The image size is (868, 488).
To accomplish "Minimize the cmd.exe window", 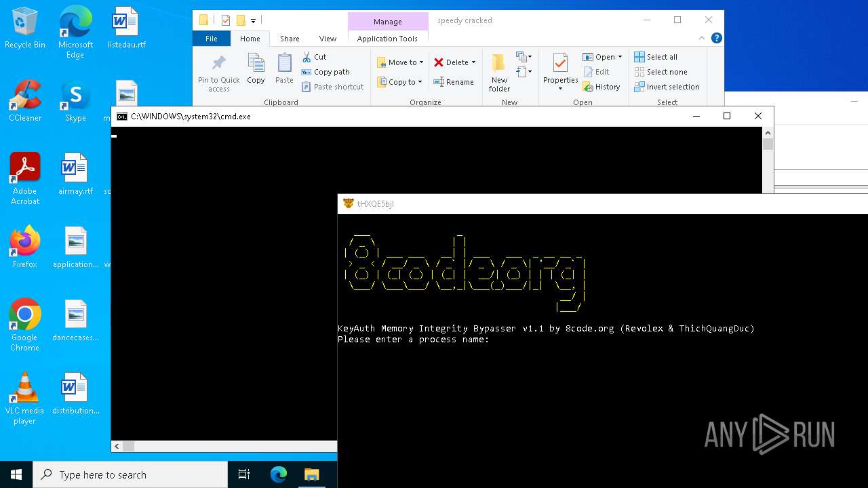I will point(696,116).
